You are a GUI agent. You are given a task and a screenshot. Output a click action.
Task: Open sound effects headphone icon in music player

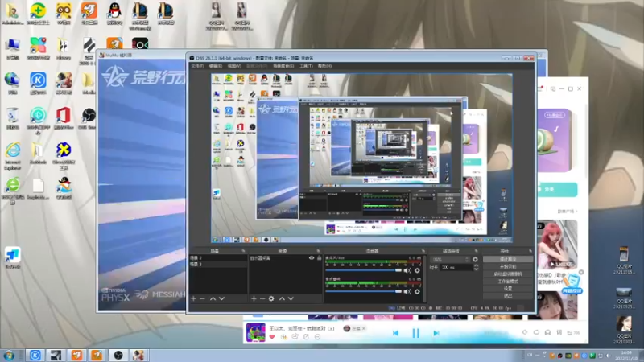click(547, 332)
